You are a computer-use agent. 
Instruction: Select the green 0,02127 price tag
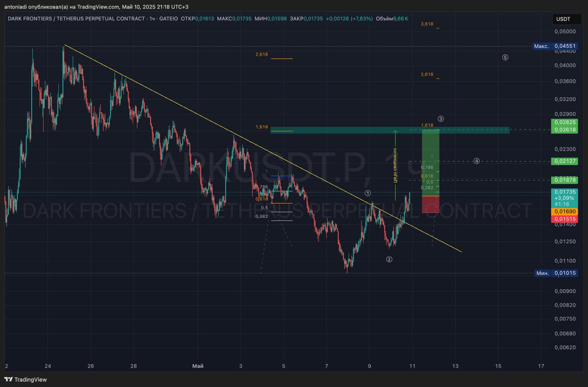tap(565, 161)
